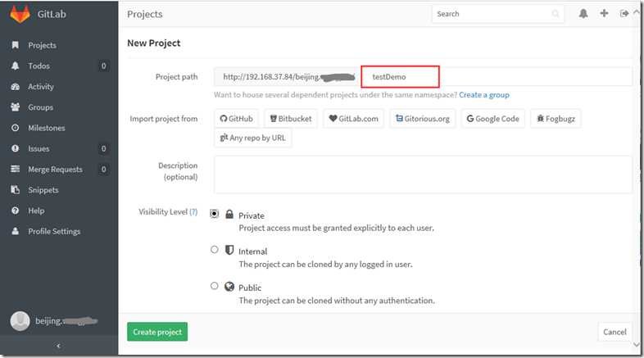Image resolution: width=644 pixels, height=358 pixels.
Task: Click the sign out icon
Action: (x=624, y=14)
